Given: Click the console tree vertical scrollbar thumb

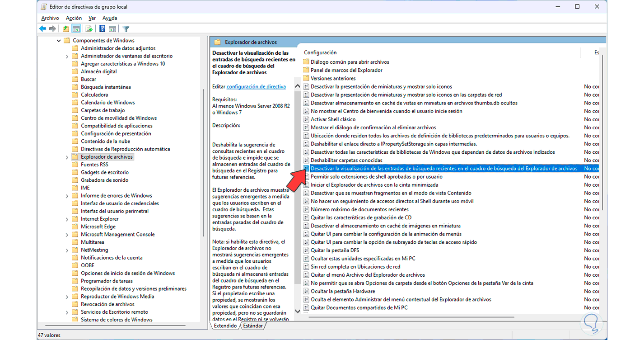Looking at the screenshot, I should (x=203, y=163).
